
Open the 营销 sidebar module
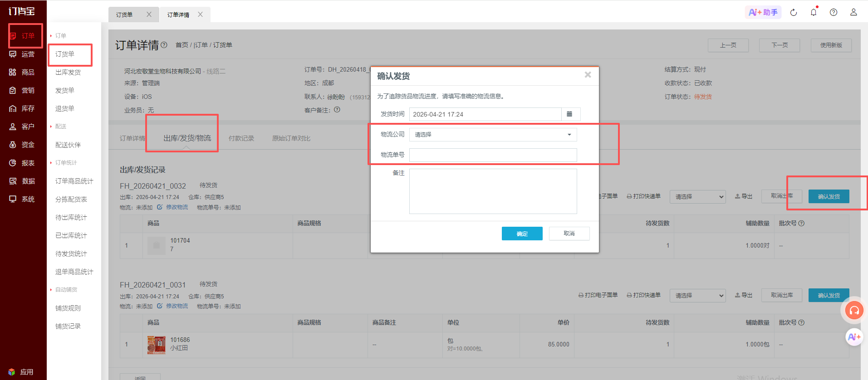point(22,90)
